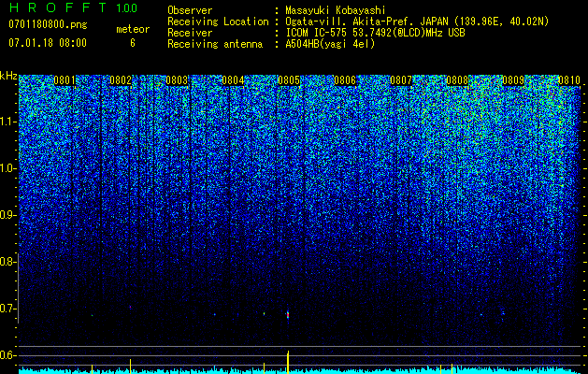Click the 0808 time marker
The width and height of the screenshot is (588, 374).
click(457, 80)
